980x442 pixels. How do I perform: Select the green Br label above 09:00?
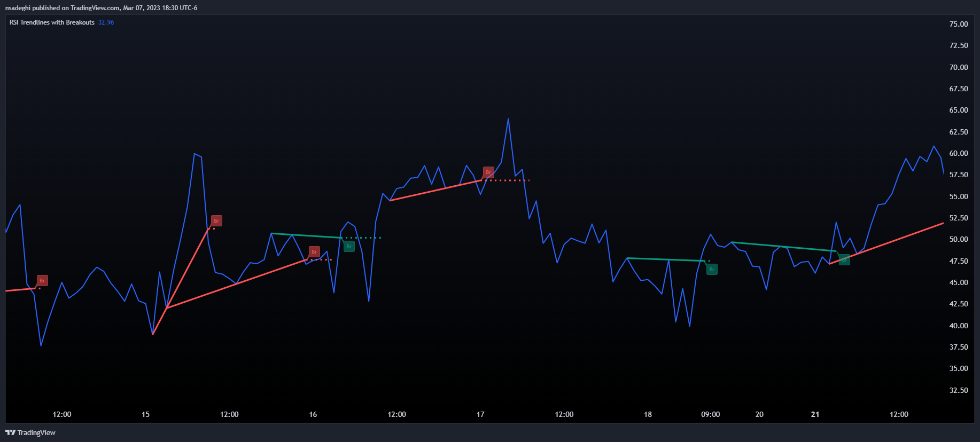712,269
